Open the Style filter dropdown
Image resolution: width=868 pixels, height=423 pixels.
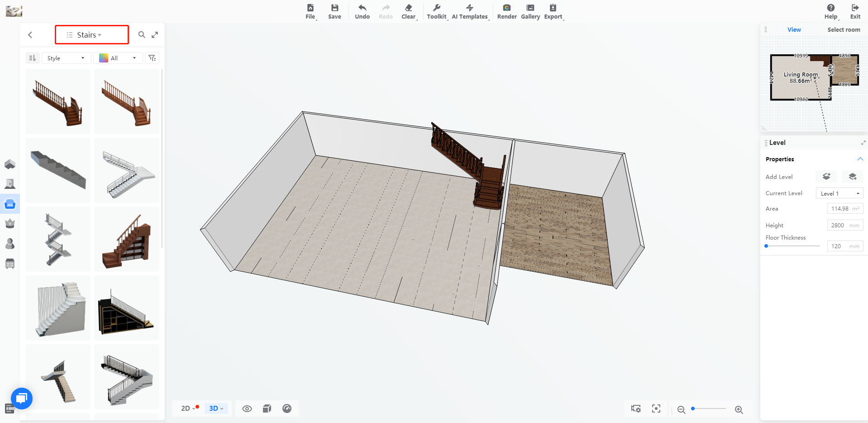point(67,58)
